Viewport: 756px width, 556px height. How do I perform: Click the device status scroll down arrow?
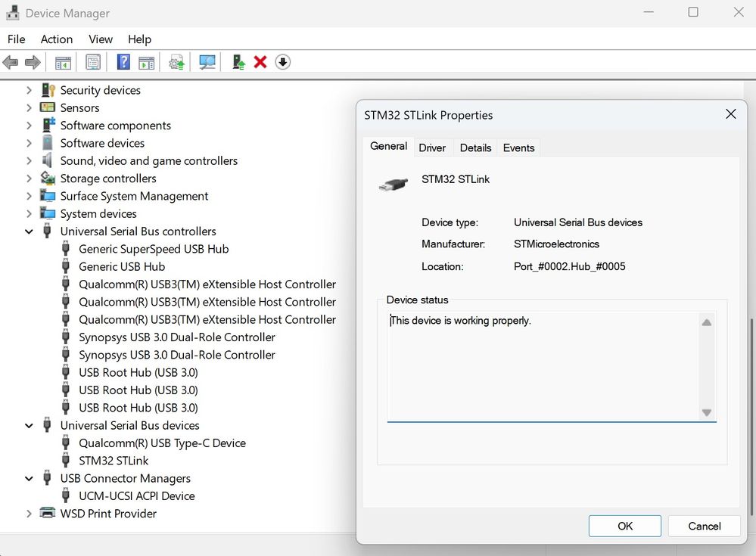[706, 412]
